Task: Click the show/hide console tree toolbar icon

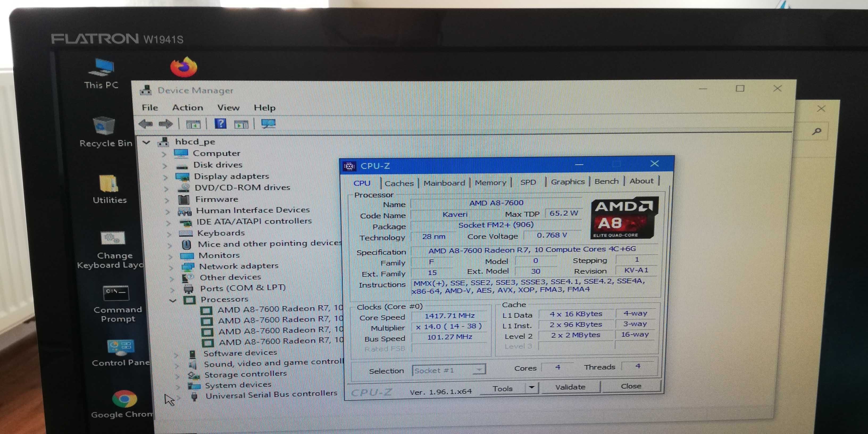Action: pyautogui.click(x=193, y=124)
